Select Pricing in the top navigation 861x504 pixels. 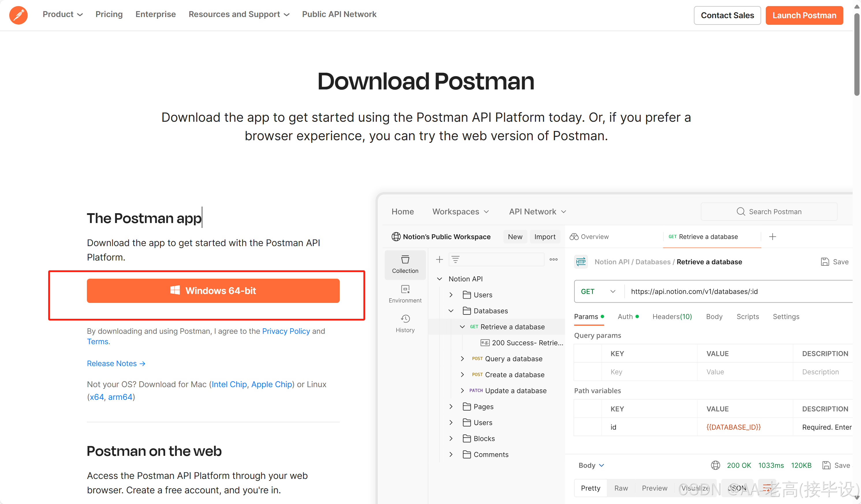pos(109,14)
